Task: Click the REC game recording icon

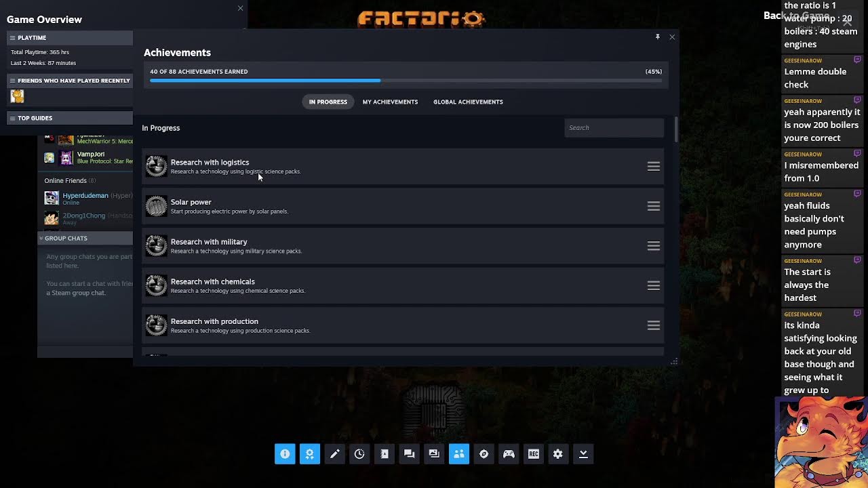Action: pyautogui.click(x=534, y=454)
